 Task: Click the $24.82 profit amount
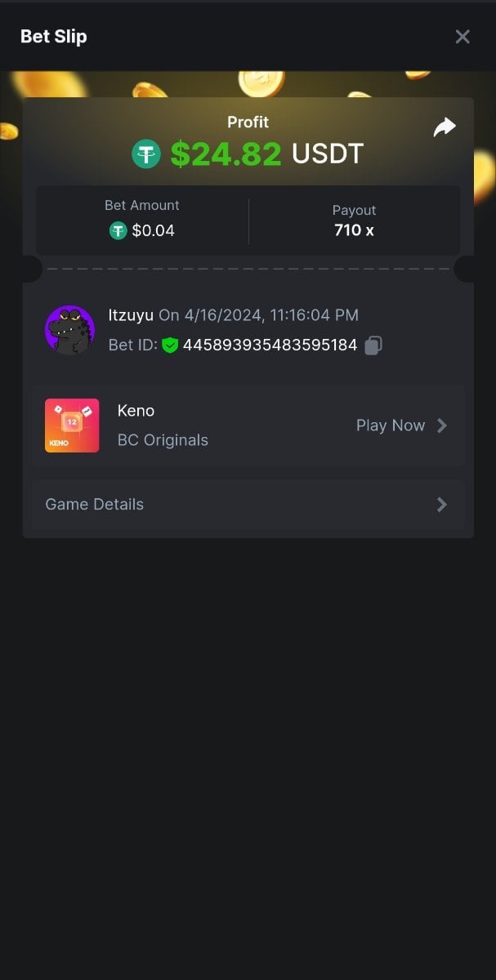[x=226, y=154]
